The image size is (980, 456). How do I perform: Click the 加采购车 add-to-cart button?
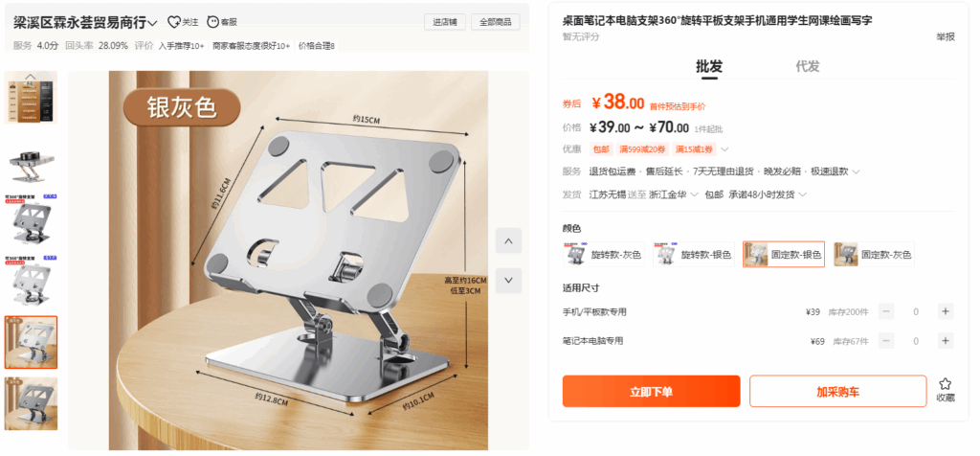pos(838,392)
